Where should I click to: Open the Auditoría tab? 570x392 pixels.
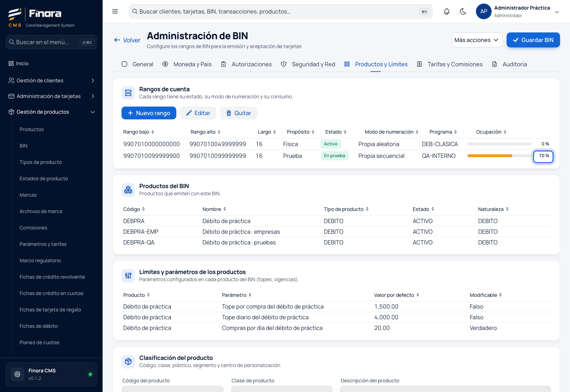click(x=509, y=64)
